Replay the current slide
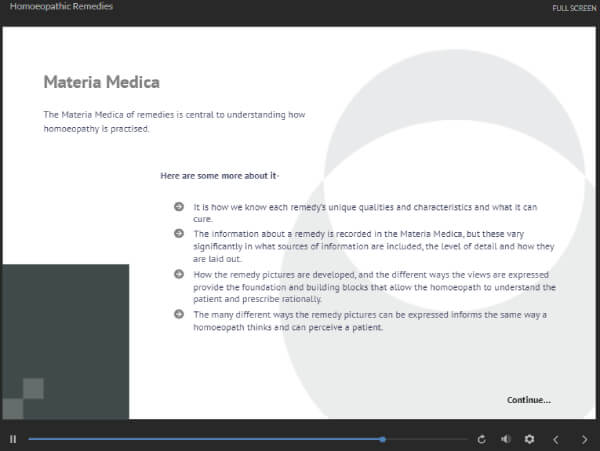Image resolution: width=600 pixels, height=451 pixels. click(482, 439)
